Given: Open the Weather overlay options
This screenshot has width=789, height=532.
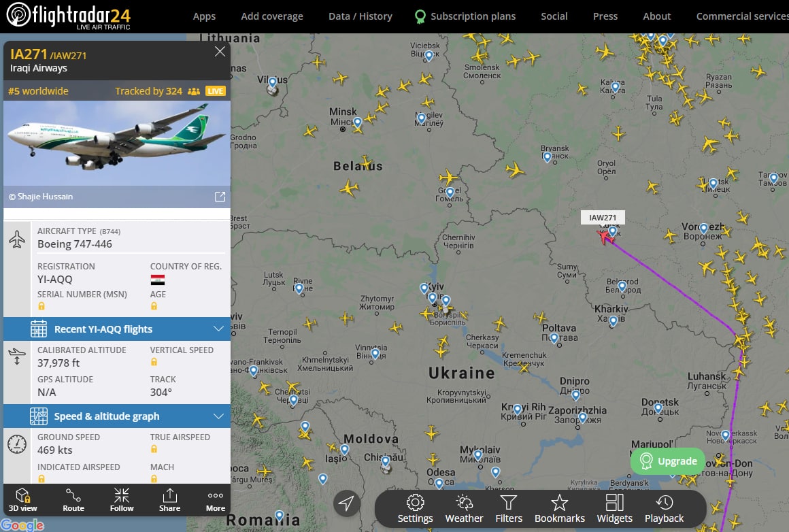Looking at the screenshot, I should (x=464, y=508).
